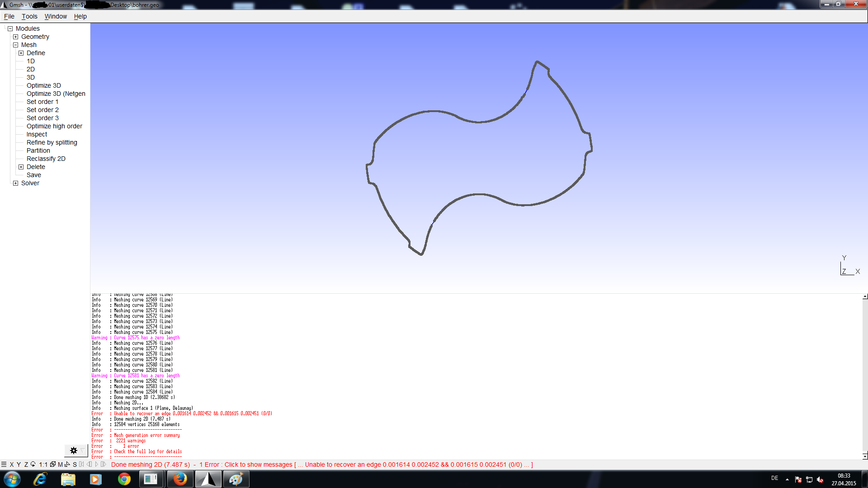The image size is (868, 488).
Task: Set view along Y axis
Action: pyautogui.click(x=19, y=465)
